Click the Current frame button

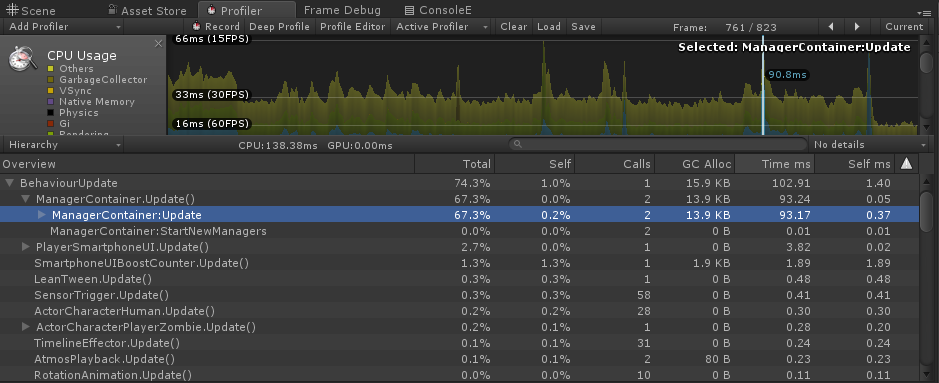[904, 26]
